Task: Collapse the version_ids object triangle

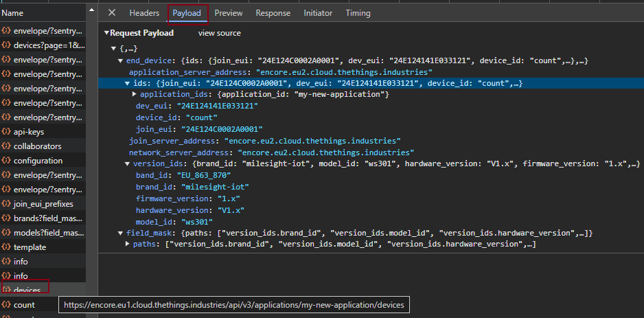Action: (127, 164)
